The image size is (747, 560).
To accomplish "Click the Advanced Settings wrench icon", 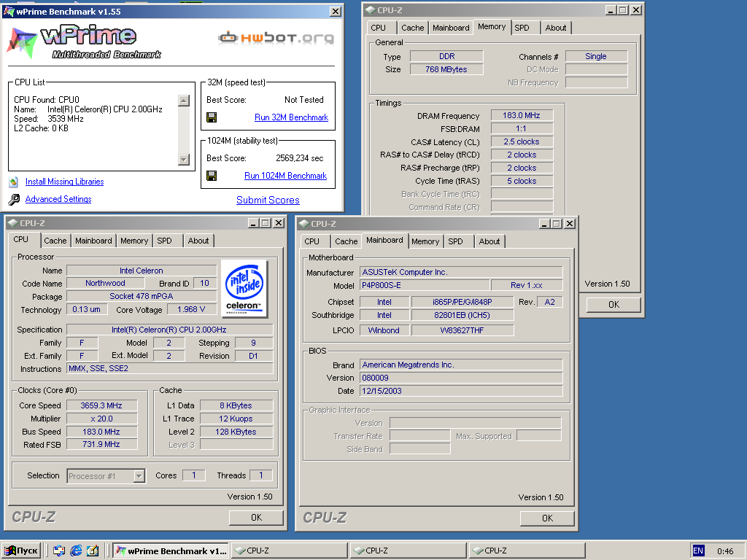I will [14, 199].
